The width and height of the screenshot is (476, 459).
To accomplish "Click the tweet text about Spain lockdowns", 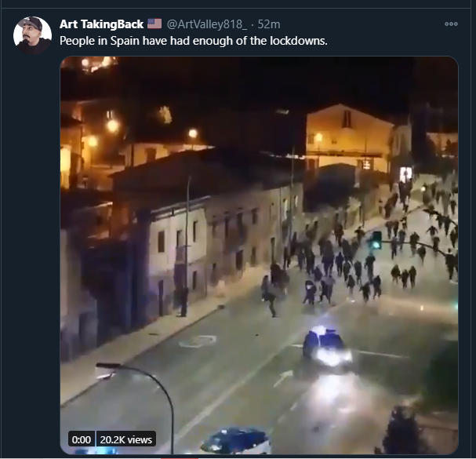I will click(194, 41).
